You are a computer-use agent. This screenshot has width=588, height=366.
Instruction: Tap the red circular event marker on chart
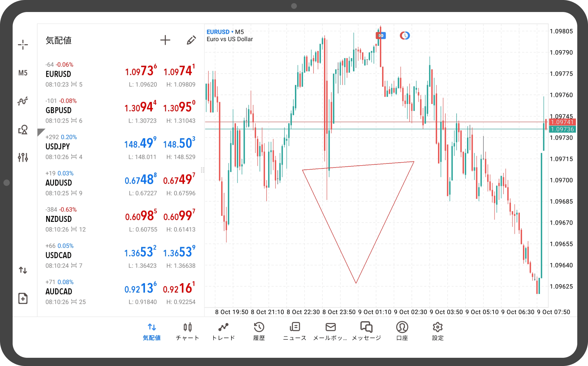[405, 35]
